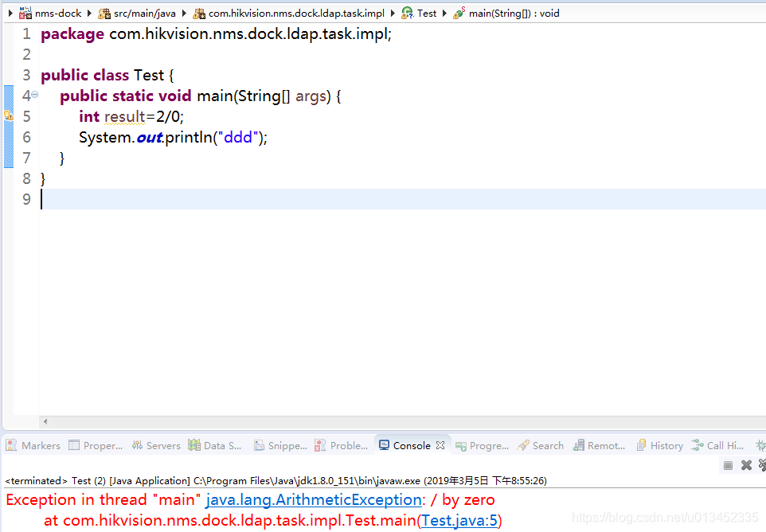Open the Call Hierarchy tab
This screenshot has height=532, width=766.
click(x=717, y=445)
